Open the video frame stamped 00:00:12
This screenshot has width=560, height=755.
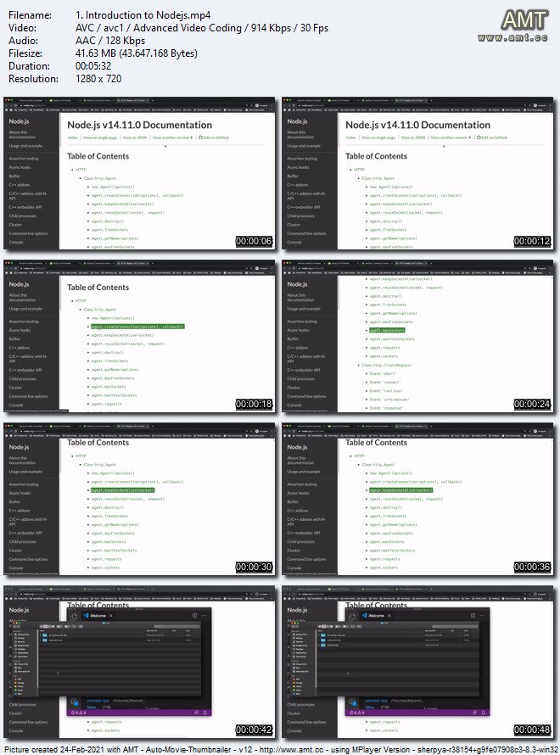[x=418, y=173]
